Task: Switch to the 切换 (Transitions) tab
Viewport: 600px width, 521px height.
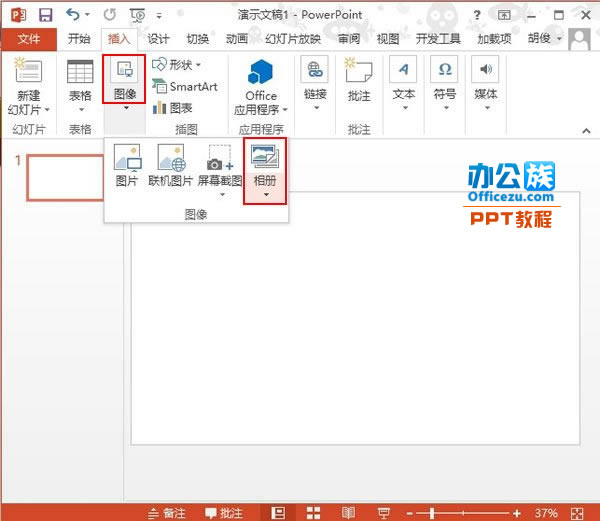Action: 197,39
